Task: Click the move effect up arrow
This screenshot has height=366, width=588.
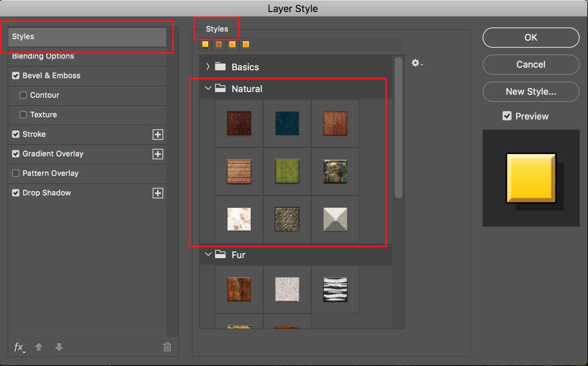Action: (x=39, y=347)
